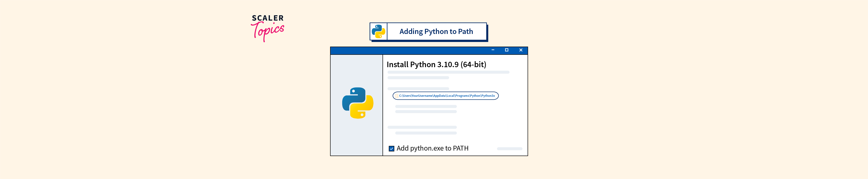Image resolution: width=868 pixels, height=179 pixels.
Task: Click the short second gray bar under the heading
Action: tap(418, 78)
